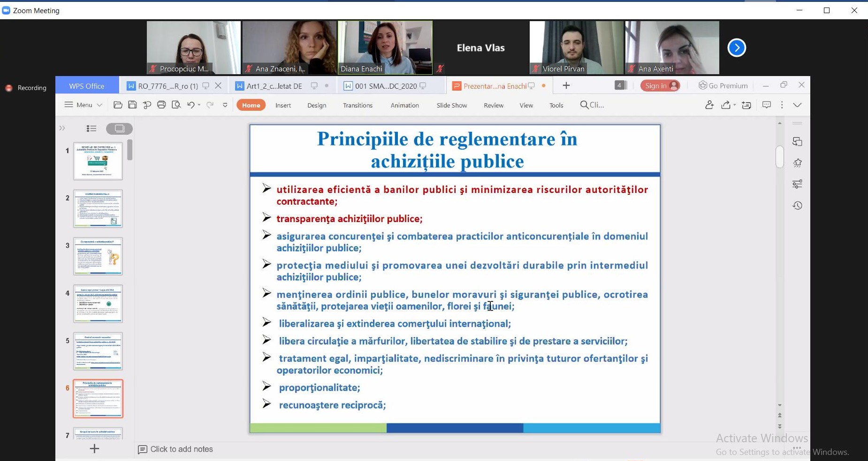Open the Review ribbon tab
This screenshot has height=461, width=868.
pyautogui.click(x=494, y=105)
